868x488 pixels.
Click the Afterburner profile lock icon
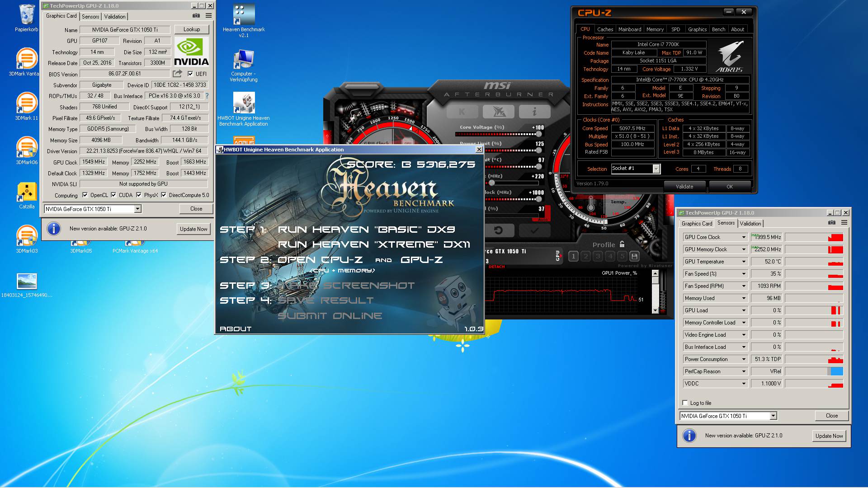[x=622, y=244]
